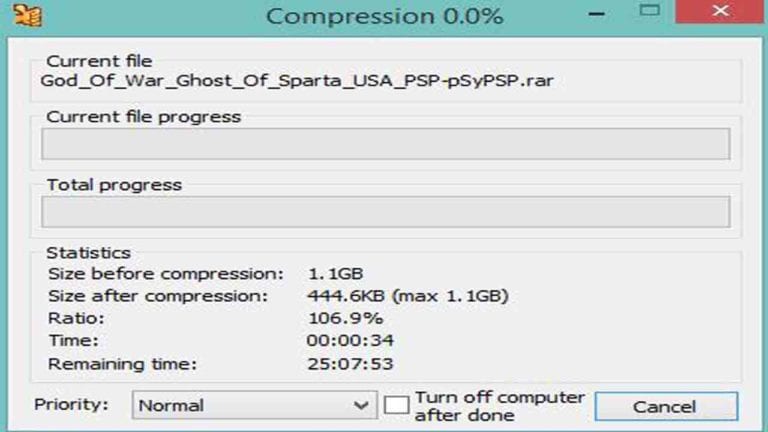
Task: Cancel the compression
Action: (666, 406)
